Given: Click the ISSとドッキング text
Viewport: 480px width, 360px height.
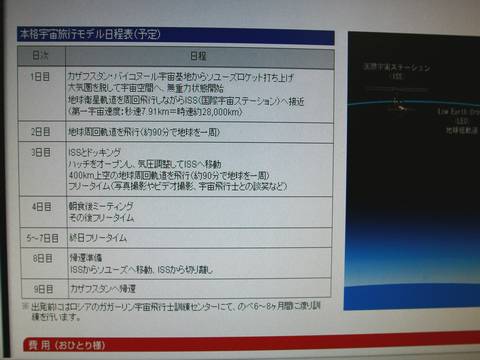Looking at the screenshot, I should click(95, 152).
